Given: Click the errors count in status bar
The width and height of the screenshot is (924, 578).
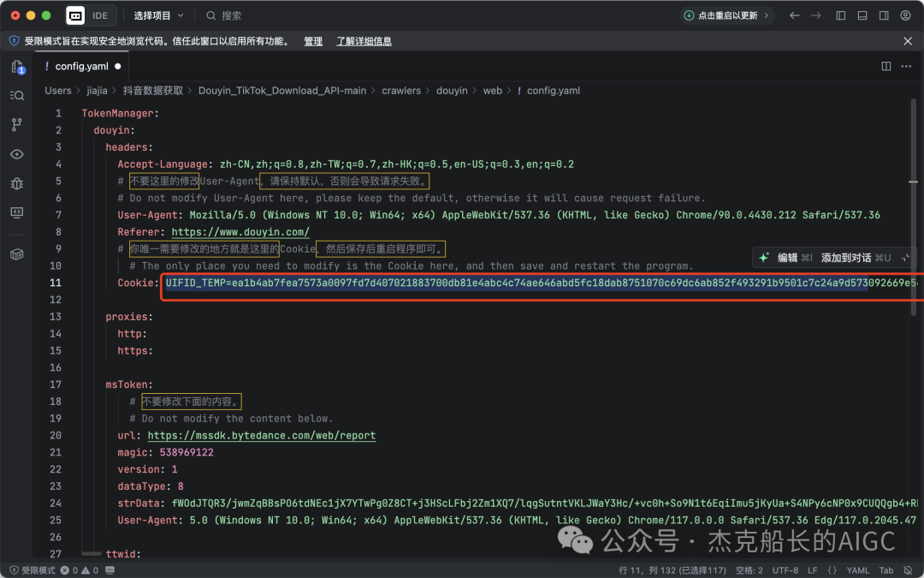Looking at the screenshot, I should (x=69, y=570).
